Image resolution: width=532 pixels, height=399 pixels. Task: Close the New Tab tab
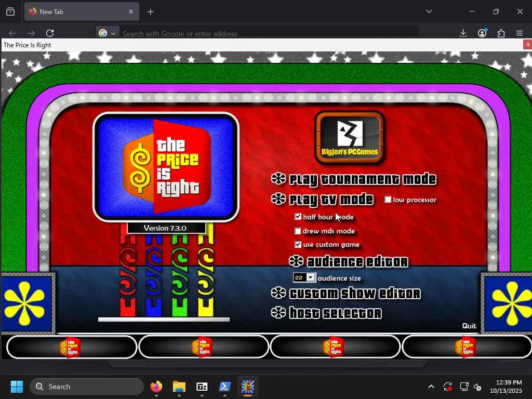[131, 11]
